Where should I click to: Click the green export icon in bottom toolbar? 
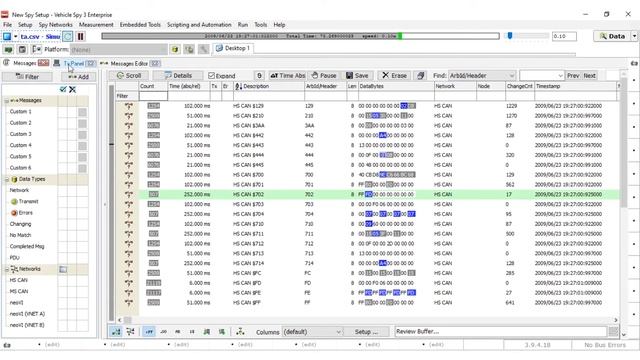pos(207,332)
